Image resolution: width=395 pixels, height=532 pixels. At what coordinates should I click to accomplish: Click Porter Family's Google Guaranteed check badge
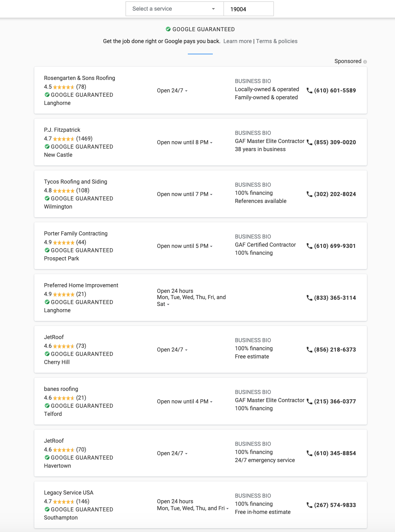[47, 250]
